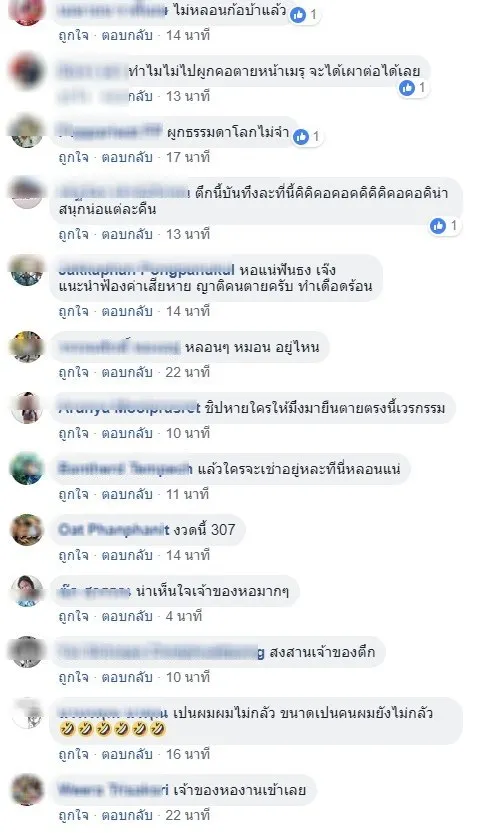The width and height of the screenshot is (495, 833).
Task: Click ตอบกลับ under ไม่หลอนก้อบ้าแล้ว comment
Action: pos(127,35)
